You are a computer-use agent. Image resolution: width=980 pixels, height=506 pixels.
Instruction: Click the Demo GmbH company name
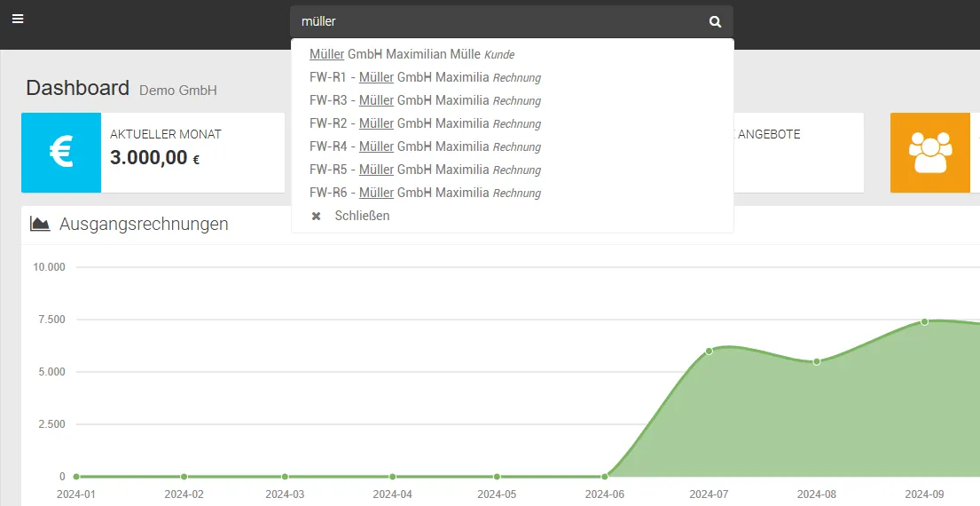click(x=178, y=90)
